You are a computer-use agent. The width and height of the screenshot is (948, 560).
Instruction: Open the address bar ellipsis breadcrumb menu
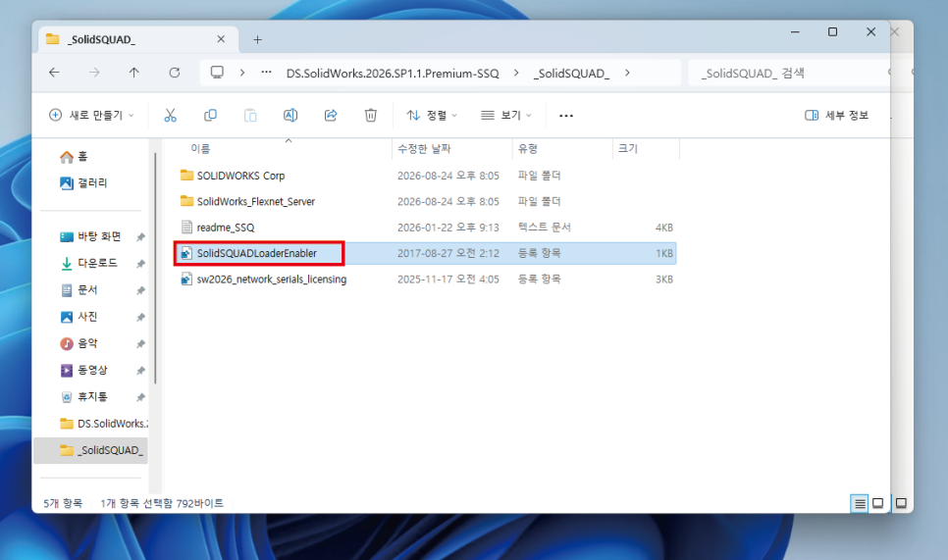tap(266, 72)
